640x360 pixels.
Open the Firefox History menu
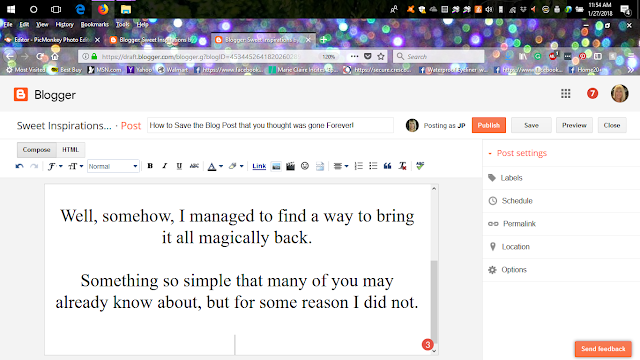pos(64,24)
